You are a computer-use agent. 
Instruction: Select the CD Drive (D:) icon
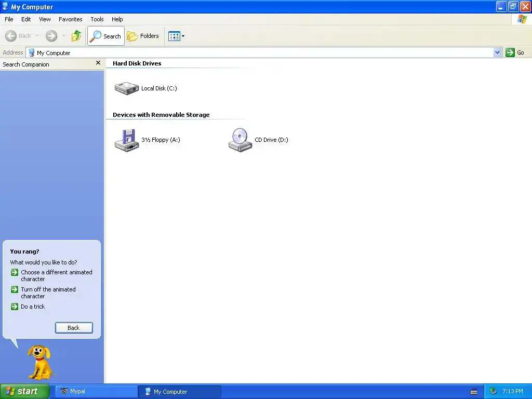click(x=240, y=140)
